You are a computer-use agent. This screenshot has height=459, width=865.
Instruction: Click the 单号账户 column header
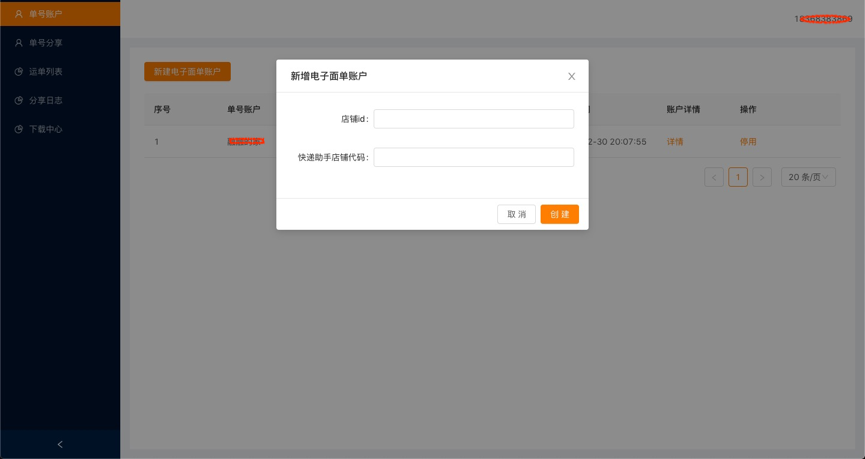pyautogui.click(x=243, y=109)
